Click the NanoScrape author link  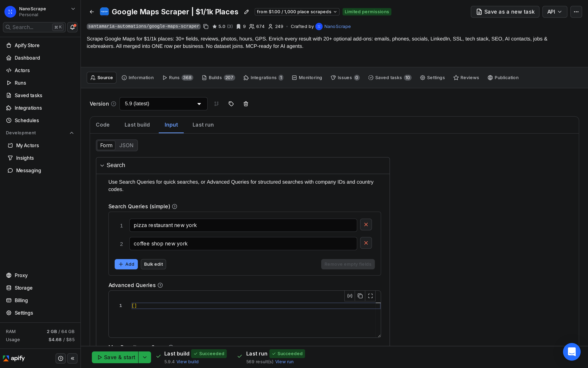337,26
